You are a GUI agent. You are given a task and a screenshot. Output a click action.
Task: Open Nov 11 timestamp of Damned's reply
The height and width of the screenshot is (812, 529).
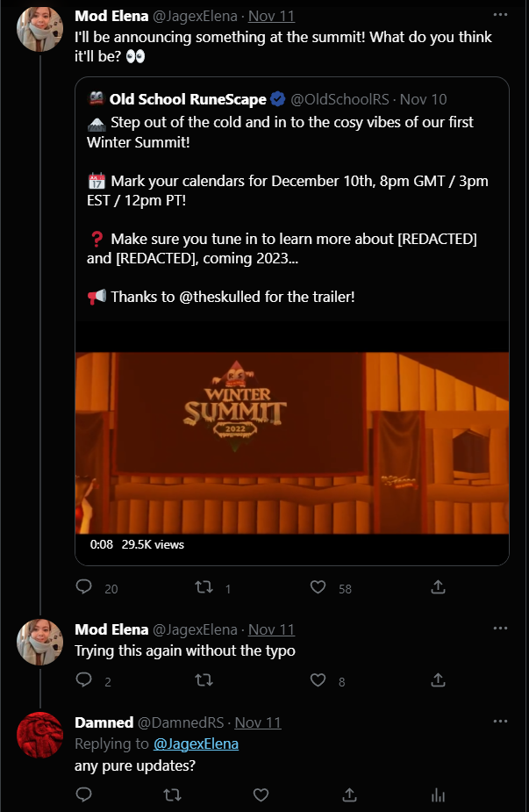pyautogui.click(x=258, y=722)
